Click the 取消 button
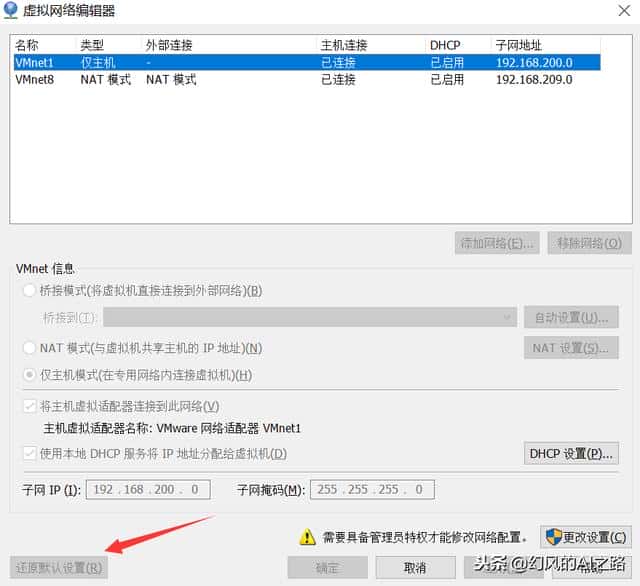Screen dimensions: 640x586 415,567
